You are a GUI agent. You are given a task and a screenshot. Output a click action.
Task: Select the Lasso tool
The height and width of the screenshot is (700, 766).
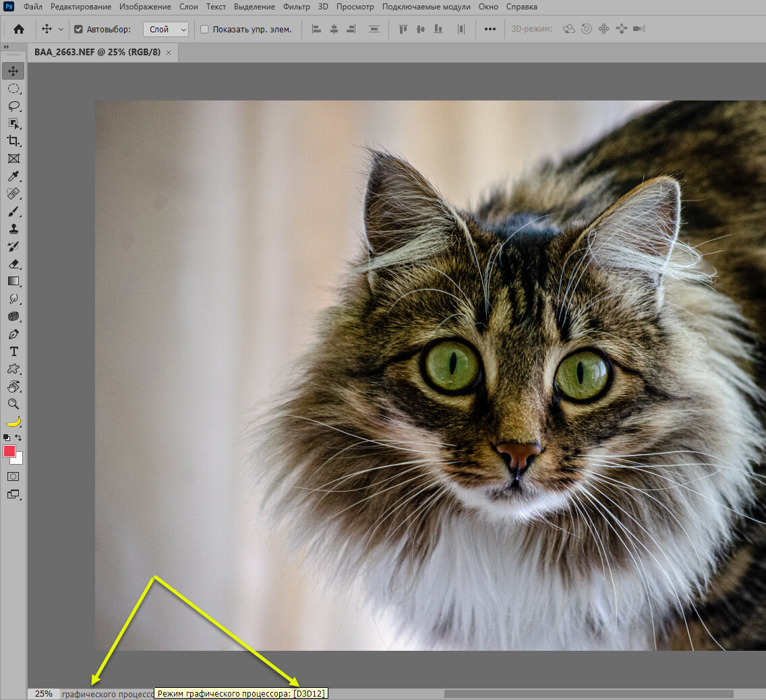[x=13, y=106]
